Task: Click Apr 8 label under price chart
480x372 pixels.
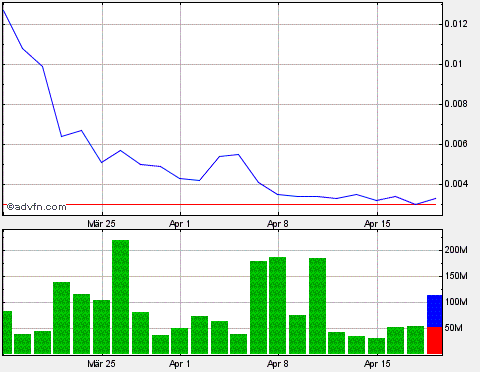Action: point(278,224)
